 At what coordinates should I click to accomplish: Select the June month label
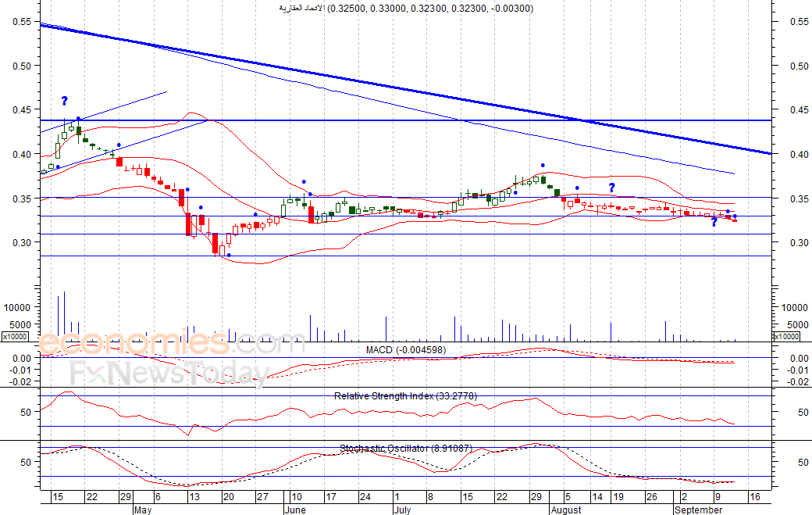click(x=295, y=510)
